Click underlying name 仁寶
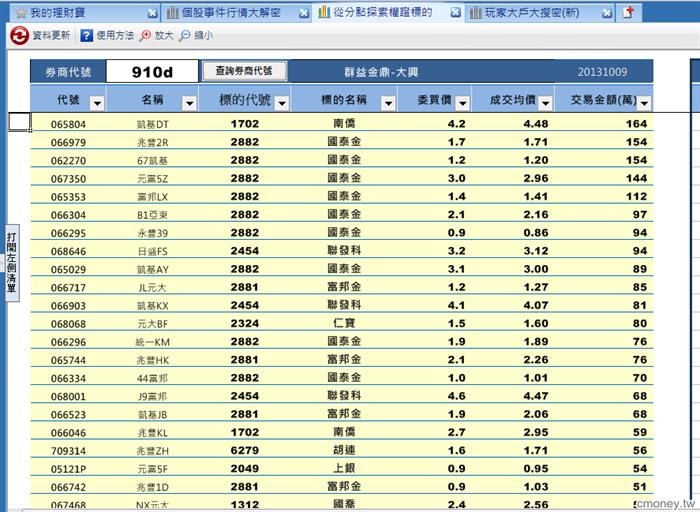The image size is (700, 512). [344, 323]
